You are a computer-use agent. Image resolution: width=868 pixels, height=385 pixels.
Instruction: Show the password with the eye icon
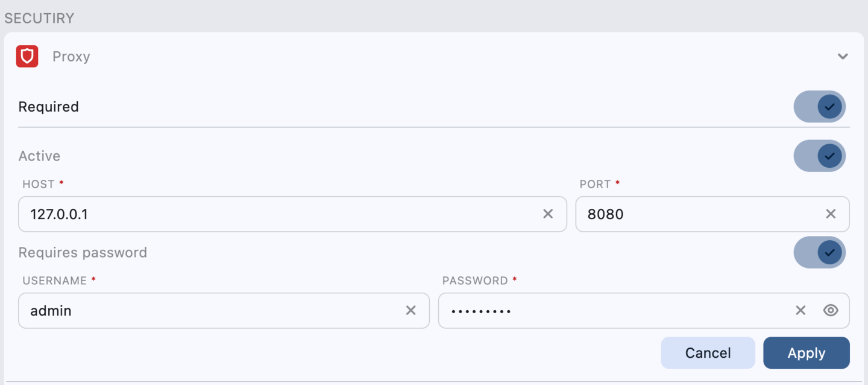pos(831,310)
